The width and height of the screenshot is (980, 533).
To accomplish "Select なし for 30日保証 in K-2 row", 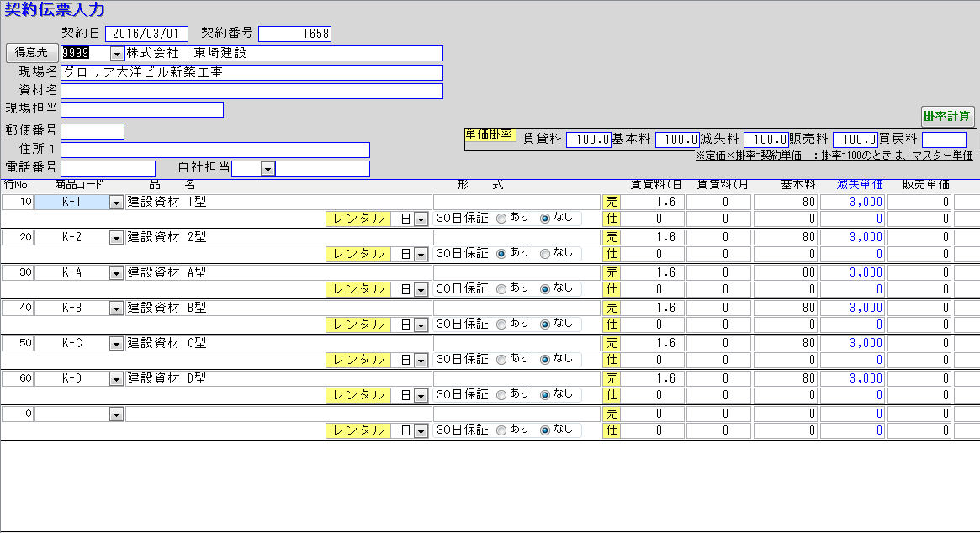I will (x=545, y=253).
